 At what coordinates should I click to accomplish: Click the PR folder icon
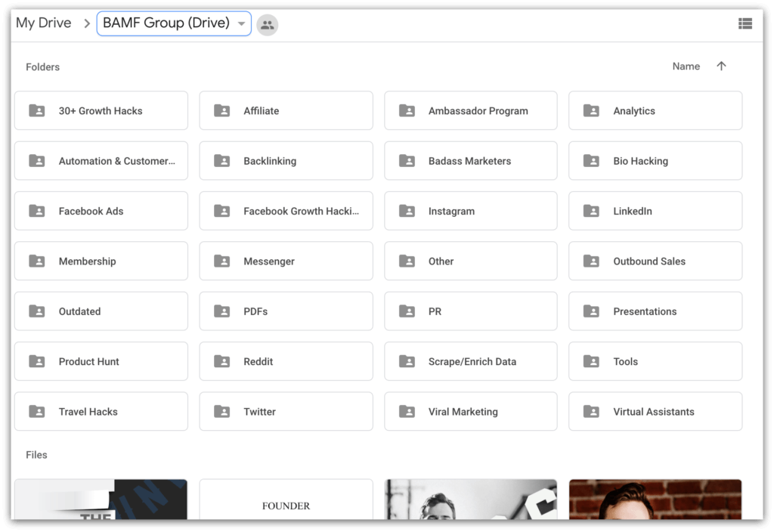point(407,311)
